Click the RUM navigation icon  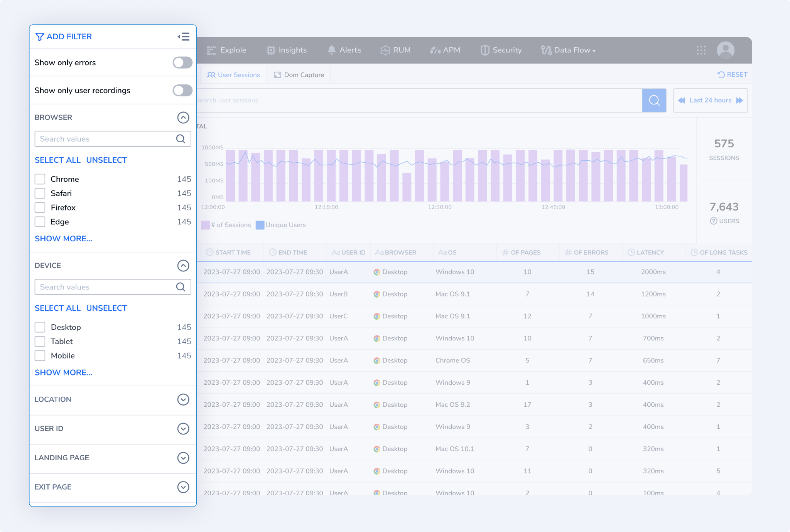click(385, 50)
